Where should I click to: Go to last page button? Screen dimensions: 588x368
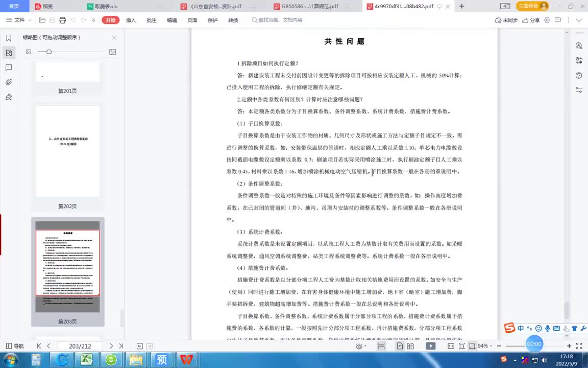[121, 346]
